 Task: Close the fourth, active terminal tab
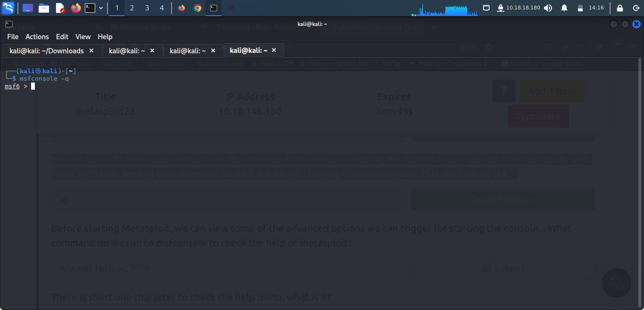274,50
